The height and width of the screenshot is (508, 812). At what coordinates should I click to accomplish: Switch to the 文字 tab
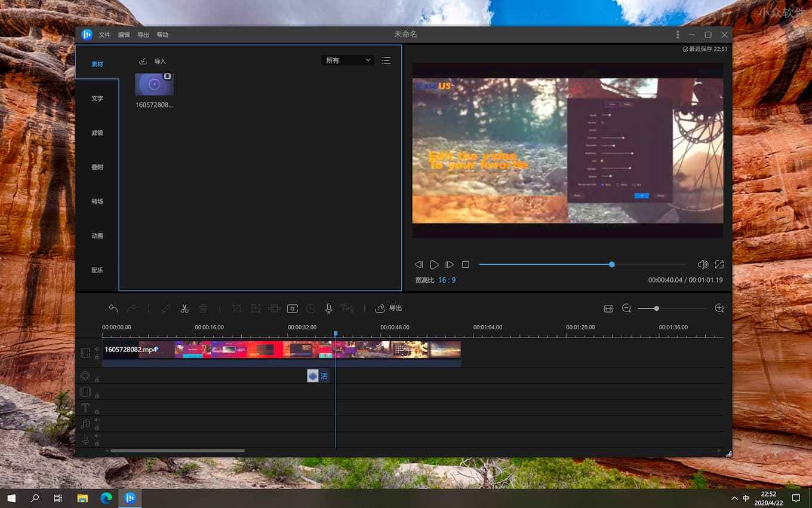click(x=97, y=99)
